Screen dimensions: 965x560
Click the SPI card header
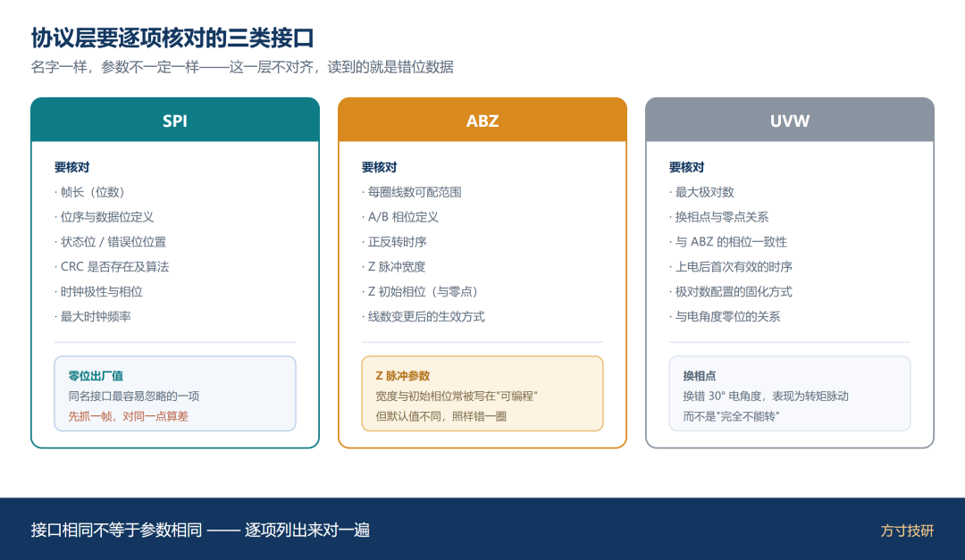(175, 120)
